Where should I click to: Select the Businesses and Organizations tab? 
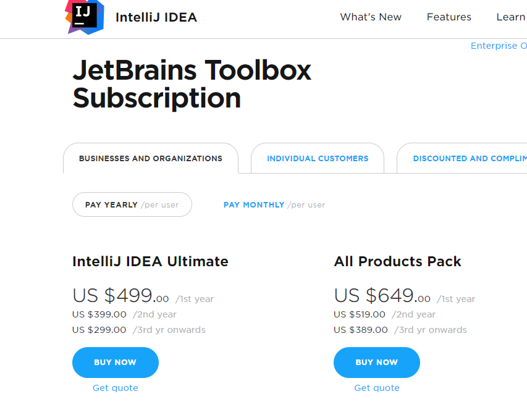[x=150, y=158]
